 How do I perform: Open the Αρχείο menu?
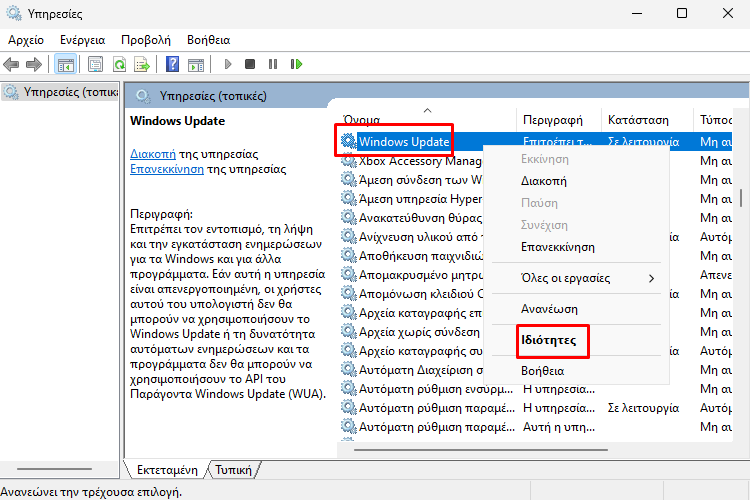click(x=26, y=40)
